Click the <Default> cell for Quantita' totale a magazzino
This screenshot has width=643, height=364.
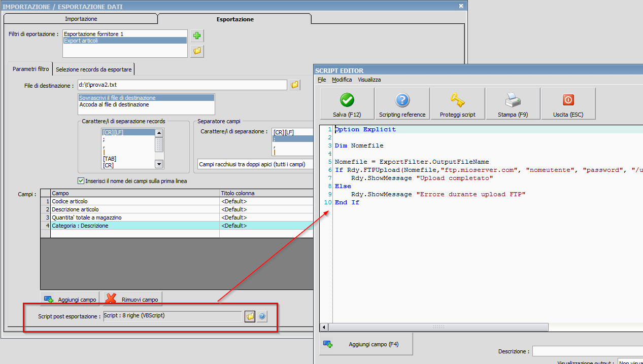point(266,217)
